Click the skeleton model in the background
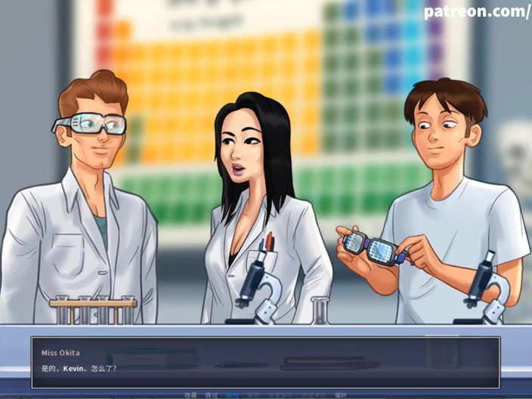The width and height of the screenshot is (532, 399). [x=515, y=156]
